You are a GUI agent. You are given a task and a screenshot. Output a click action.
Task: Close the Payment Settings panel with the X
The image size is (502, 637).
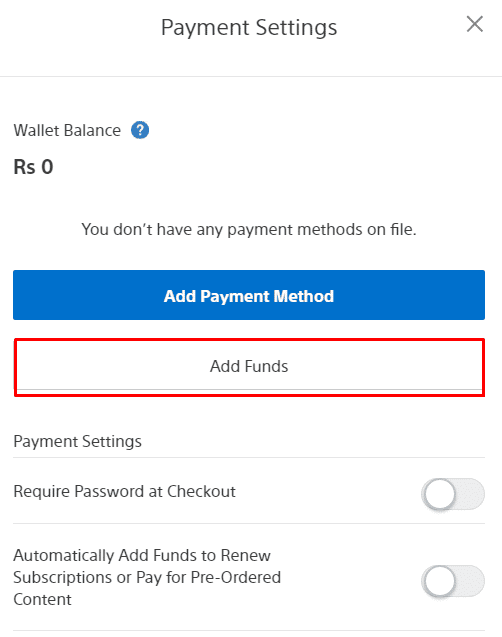[474, 24]
